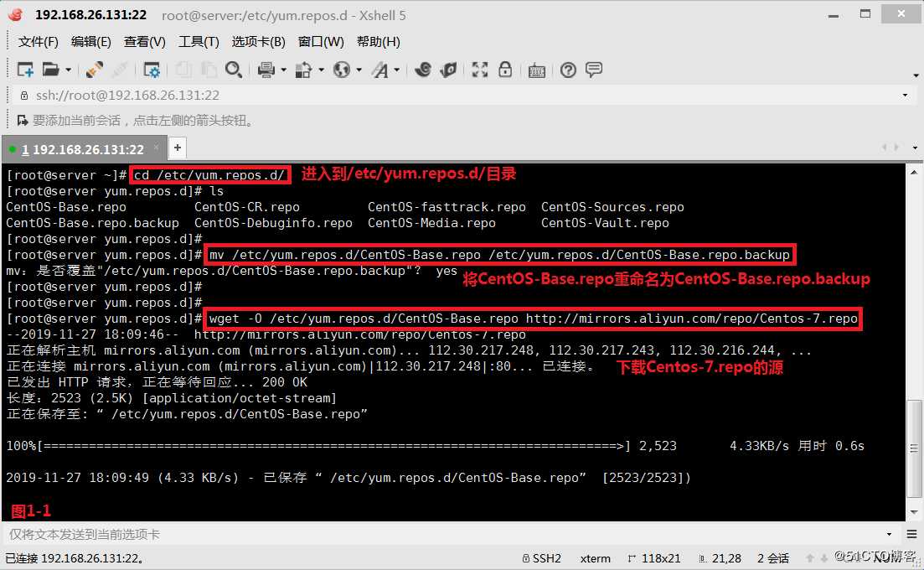The height and width of the screenshot is (570, 924).
Task: Click the 已连接 192.168.26.131:22 status text
Action: (75, 558)
